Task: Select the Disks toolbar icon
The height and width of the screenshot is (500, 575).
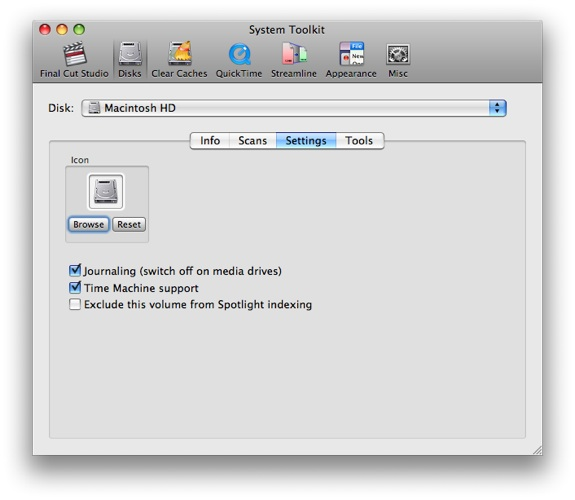Action: click(129, 60)
